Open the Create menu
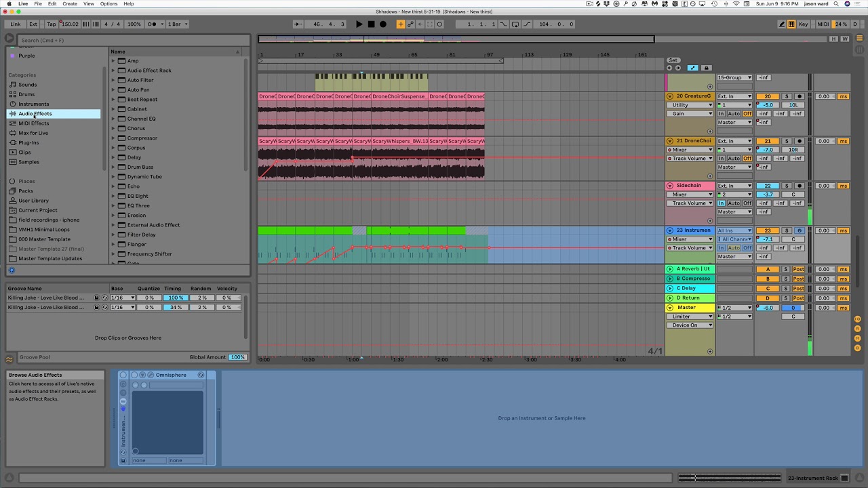The height and width of the screenshot is (488, 868). [x=70, y=3]
